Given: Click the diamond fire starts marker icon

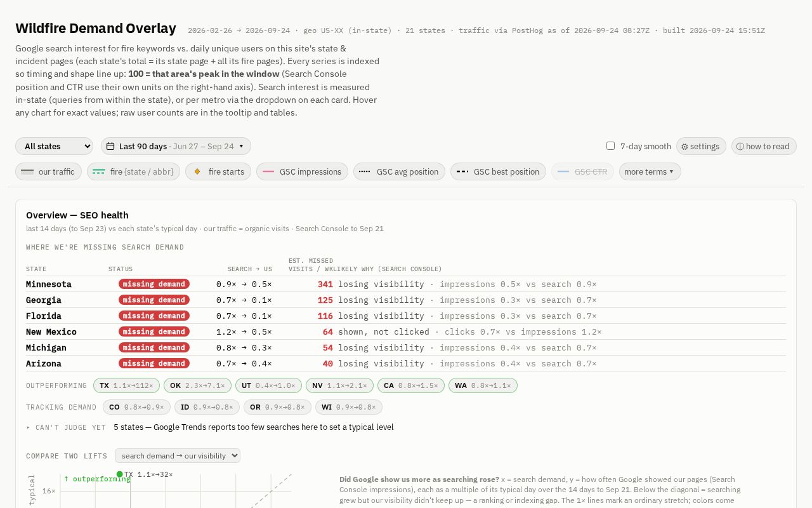Looking at the screenshot, I should pyautogui.click(x=197, y=171).
